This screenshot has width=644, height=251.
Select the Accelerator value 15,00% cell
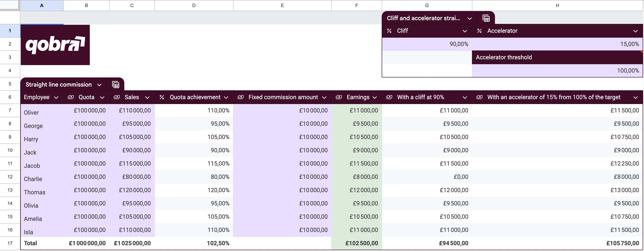[558, 44]
